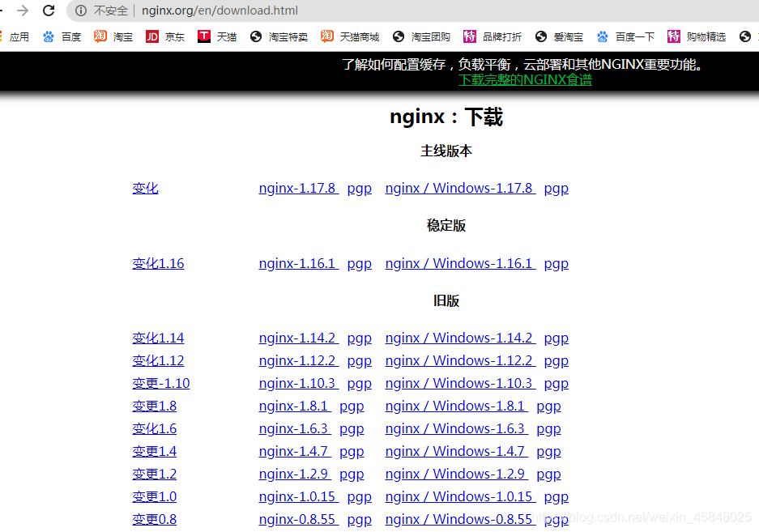Download nginx-1.2.9 source
Viewport: 759px width, 532px height.
coord(294,475)
